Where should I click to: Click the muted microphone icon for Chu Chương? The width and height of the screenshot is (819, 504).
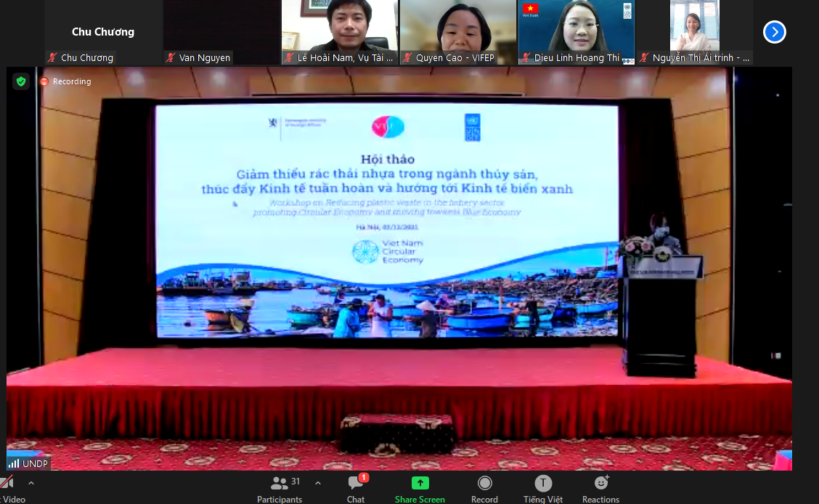coord(52,58)
